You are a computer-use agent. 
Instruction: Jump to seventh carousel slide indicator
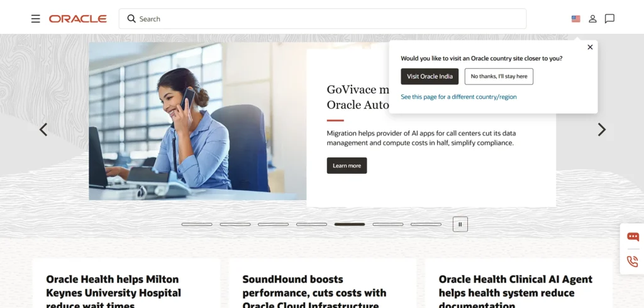click(426, 224)
